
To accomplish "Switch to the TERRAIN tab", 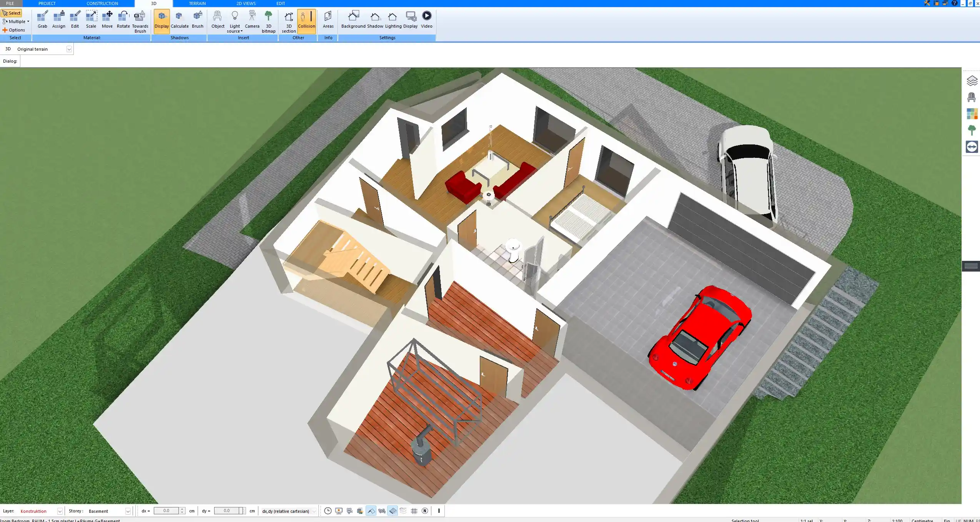I will tap(197, 3).
